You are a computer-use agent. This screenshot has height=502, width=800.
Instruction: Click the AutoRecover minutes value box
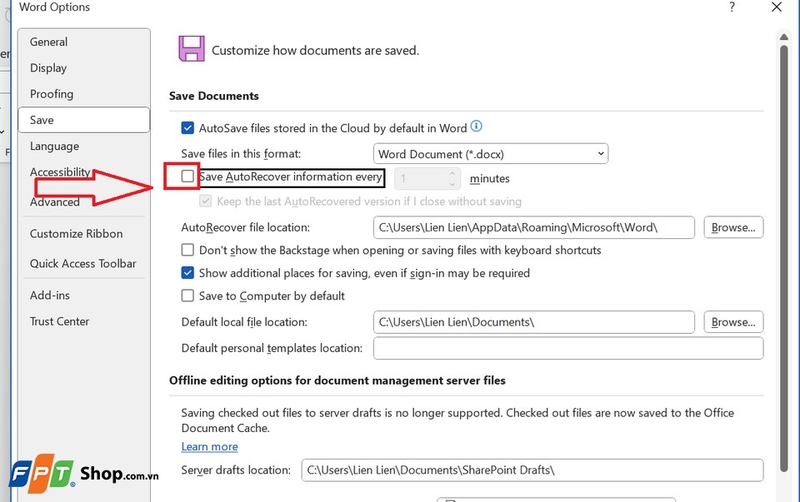point(420,179)
